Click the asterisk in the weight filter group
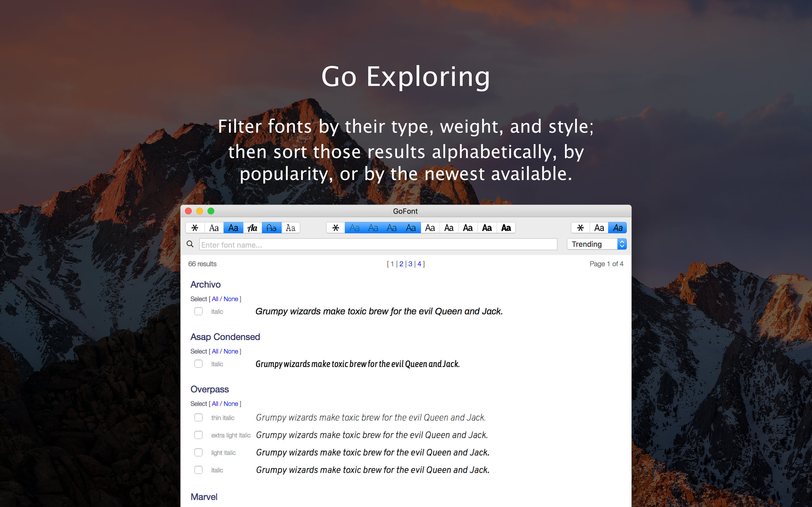This screenshot has height=507, width=812. tap(336, 228)
